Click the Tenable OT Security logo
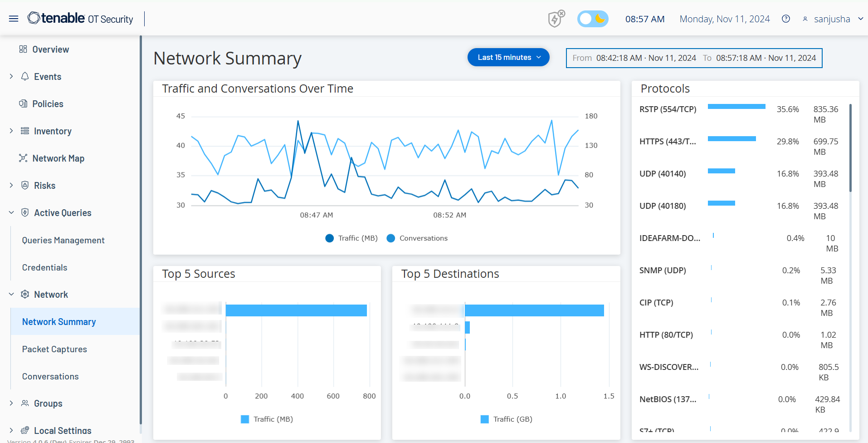The image size is (868, 443). 80,19
